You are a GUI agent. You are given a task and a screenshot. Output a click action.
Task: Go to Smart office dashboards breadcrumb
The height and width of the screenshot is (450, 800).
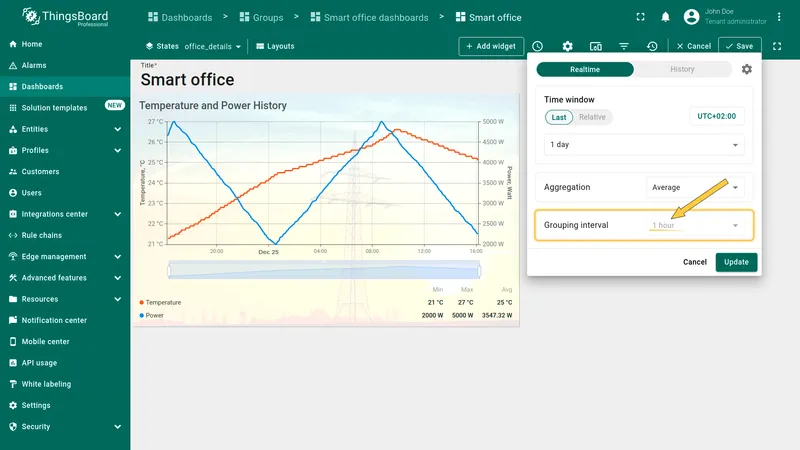(x=369, y=17)
